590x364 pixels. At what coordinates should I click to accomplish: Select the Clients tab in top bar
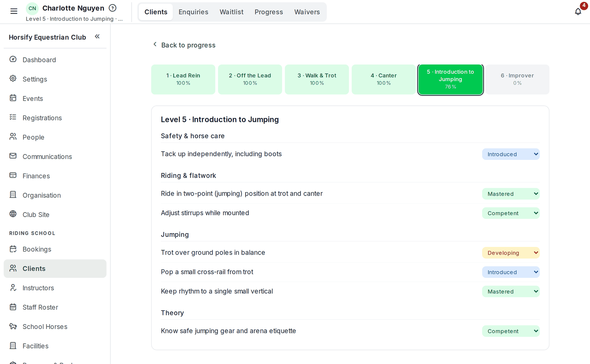coord(156,12)
